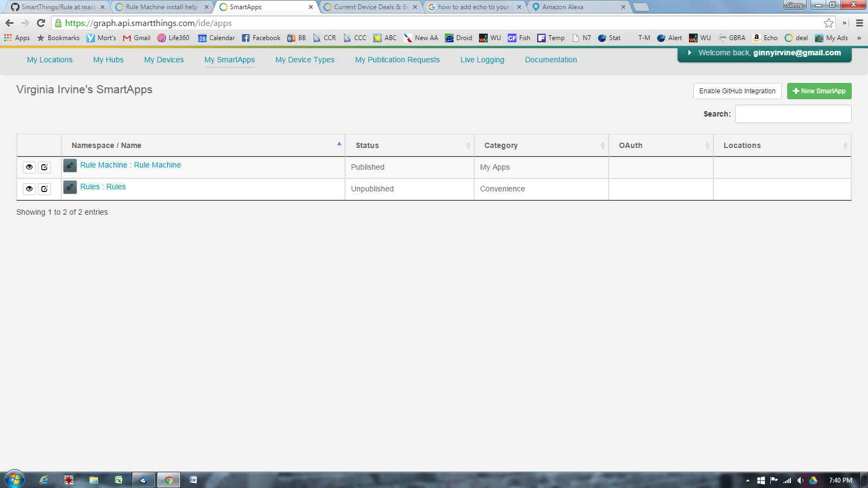Click Enable GitHub Integration button
The height and width of the screenshot is (488, 868).
pos(737,91)
